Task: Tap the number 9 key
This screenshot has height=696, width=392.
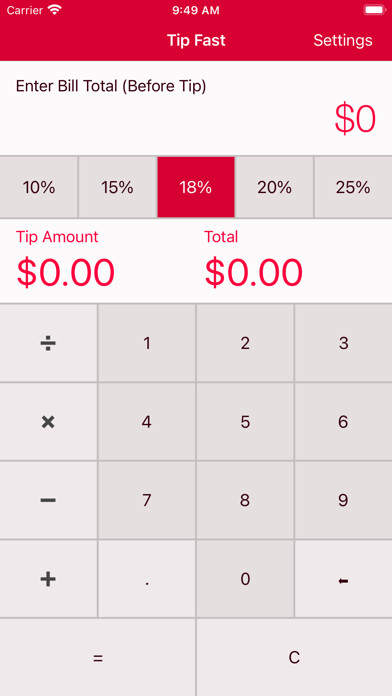Action: [343, 500]
